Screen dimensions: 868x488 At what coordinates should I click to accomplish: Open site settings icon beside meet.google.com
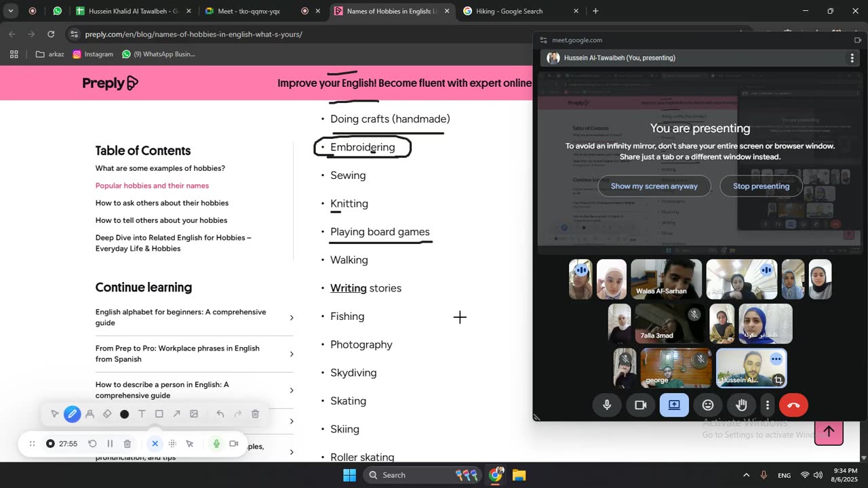[543, 40]
